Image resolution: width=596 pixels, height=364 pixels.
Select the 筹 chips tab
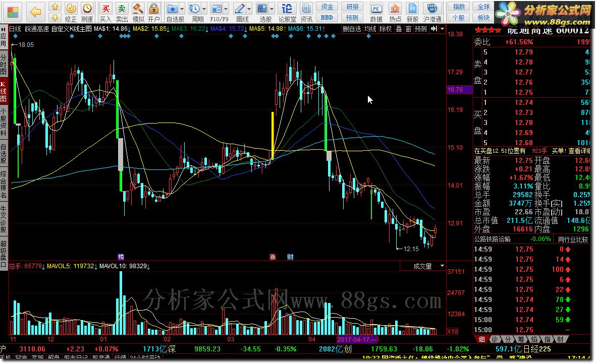tap(521, 339)
